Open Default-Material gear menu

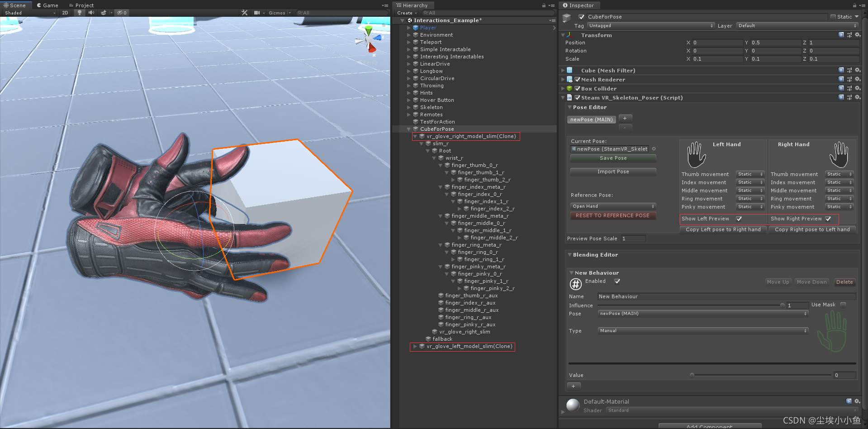(858, 401)
